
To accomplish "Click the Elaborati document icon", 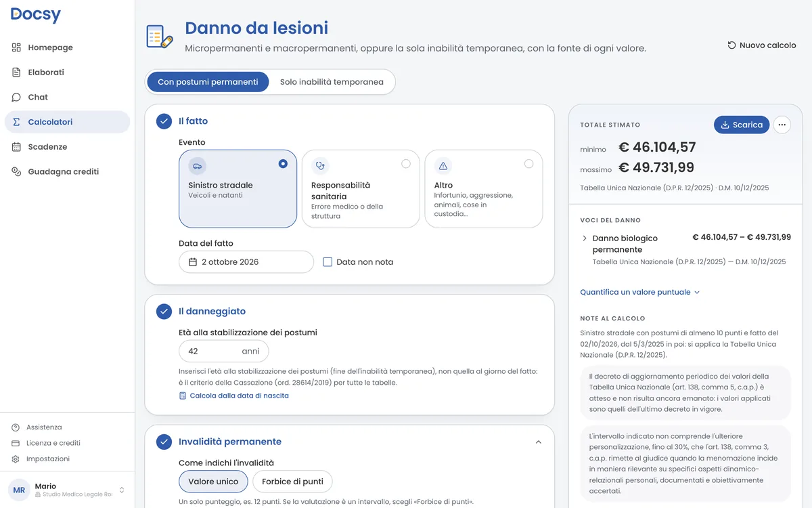I will (x=16, y=72).
